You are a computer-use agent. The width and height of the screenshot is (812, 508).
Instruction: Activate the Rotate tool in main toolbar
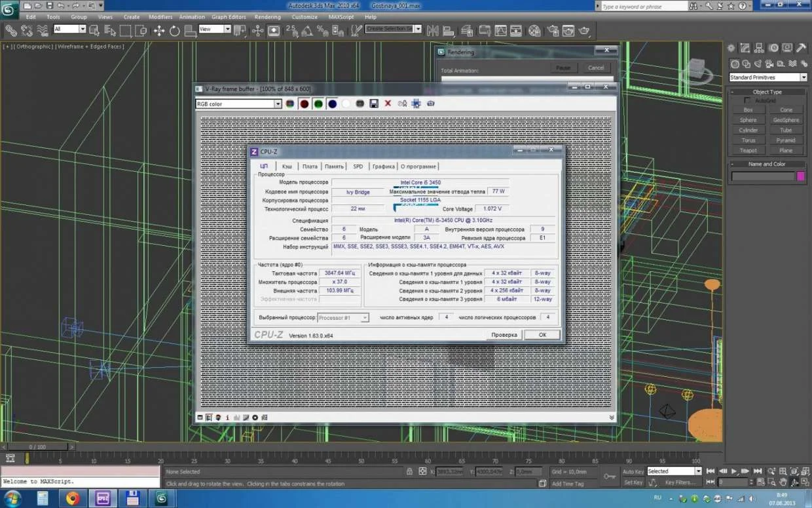tap(175, 30)
